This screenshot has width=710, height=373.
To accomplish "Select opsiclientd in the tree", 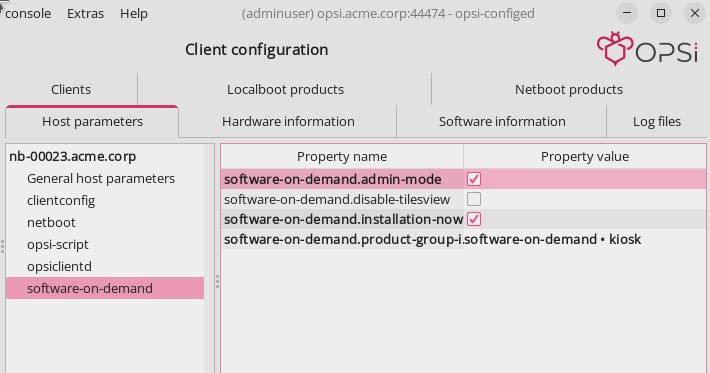I will click(59, 266).
